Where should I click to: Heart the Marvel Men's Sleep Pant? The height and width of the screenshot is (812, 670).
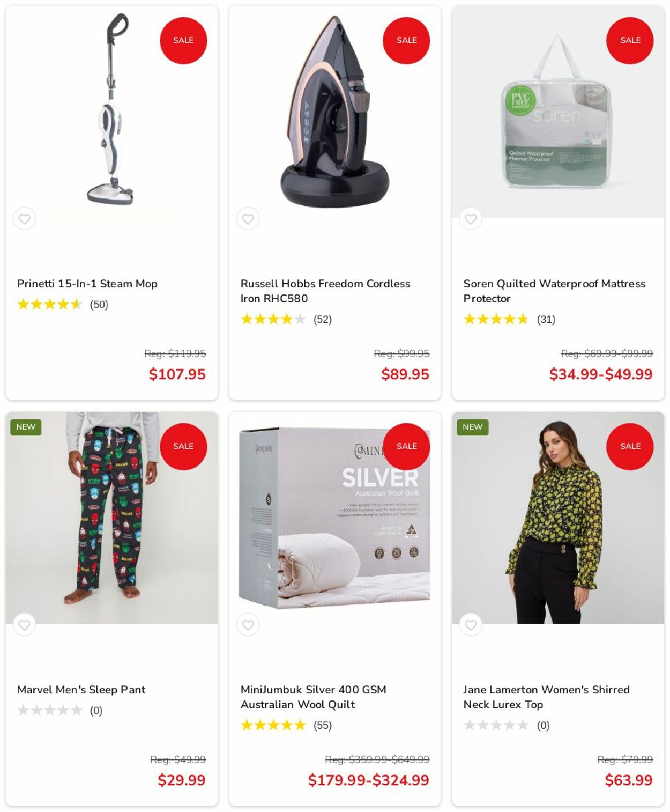click(25, 625)
